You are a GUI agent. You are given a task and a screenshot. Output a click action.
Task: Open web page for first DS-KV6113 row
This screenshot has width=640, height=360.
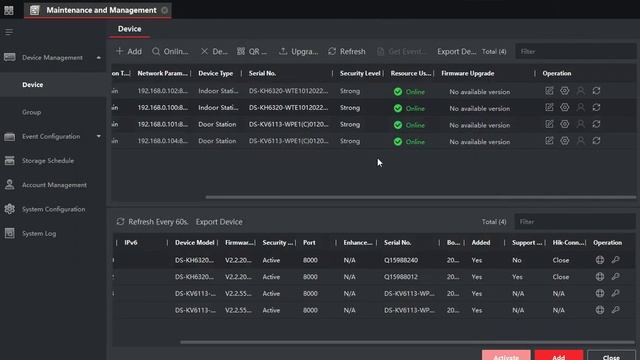click(x=600, y=293)
